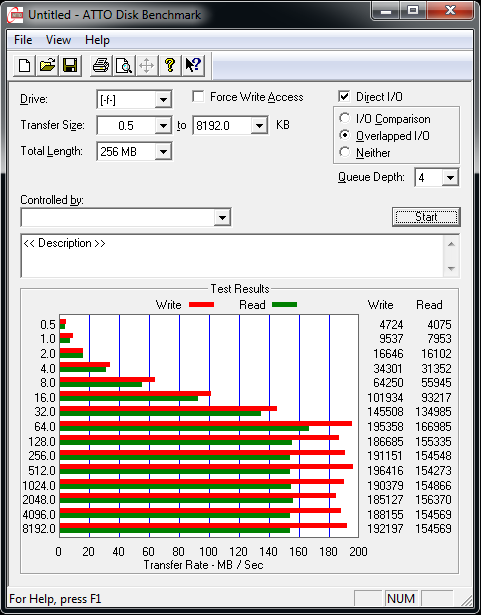Expand the minimum Transfer Size 0.5 dropdown
Screen dimensions: 481x615
[x=163, y=126]
